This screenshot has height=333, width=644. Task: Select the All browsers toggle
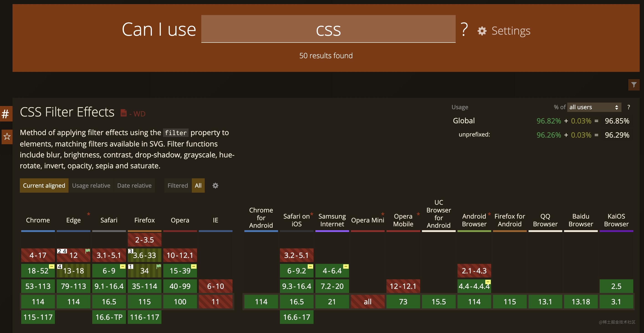[x=198, y=185]
